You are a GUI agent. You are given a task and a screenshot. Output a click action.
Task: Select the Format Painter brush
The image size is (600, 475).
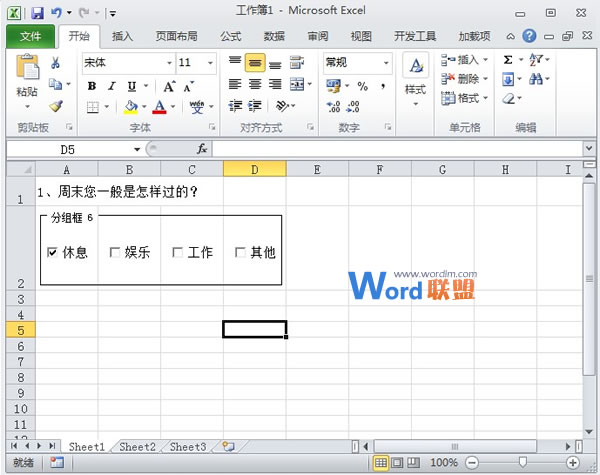[x=56, y=106]
